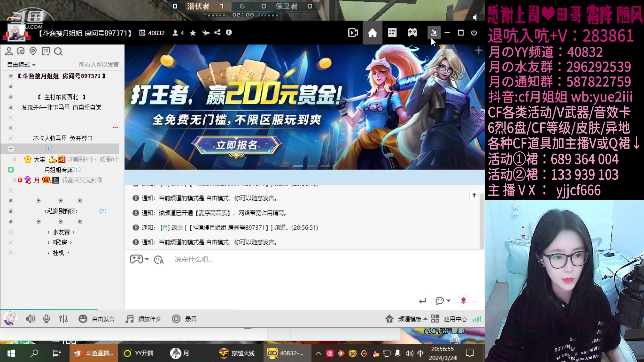Click the paper plane icon in title bar
Screen dimensions: 644x362
tap(206, 33)
